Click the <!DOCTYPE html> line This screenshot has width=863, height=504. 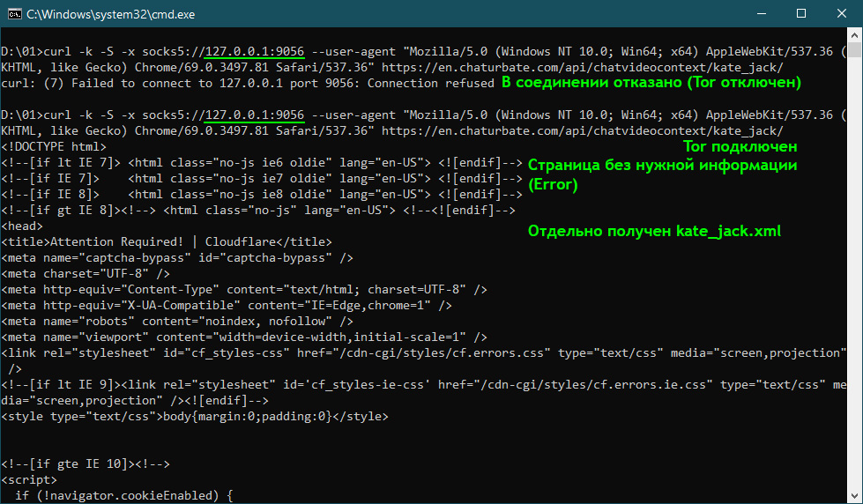pos(55,147)
